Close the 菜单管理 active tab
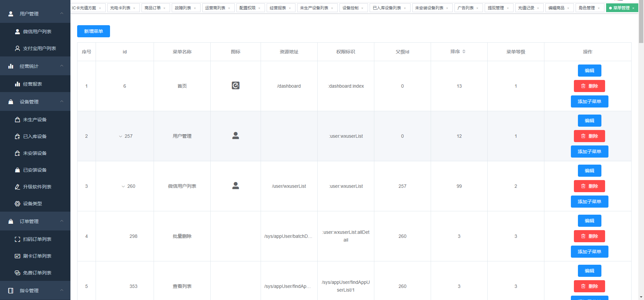Image resolution: width=644 pixels, height=300 pixels. [x=633, y=8]
